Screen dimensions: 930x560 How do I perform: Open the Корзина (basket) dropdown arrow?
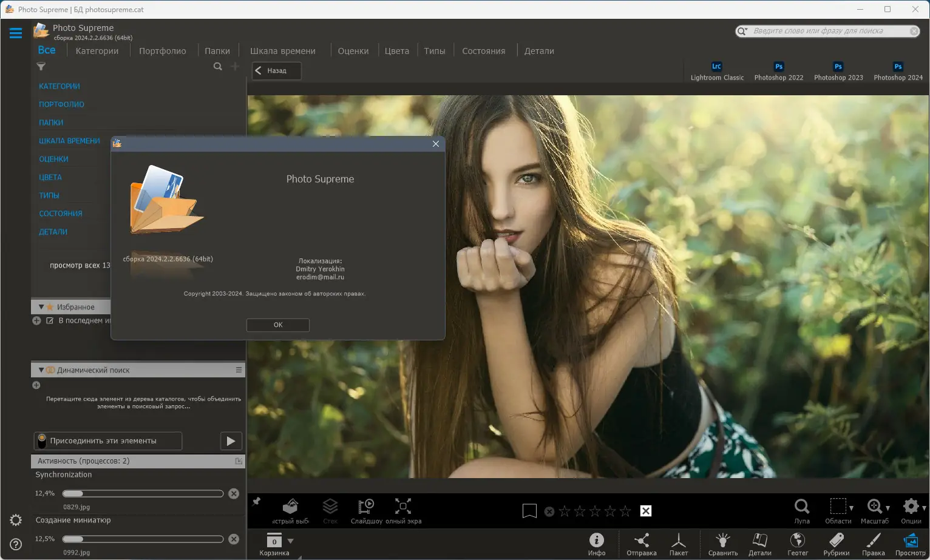[290, 541]
